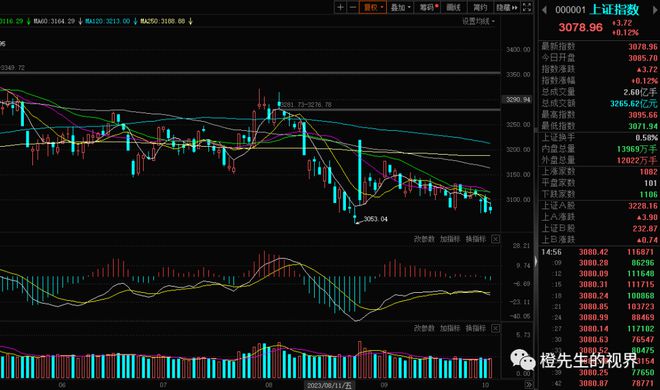Go to previous stock with left arrow
Image resolution: width=660 pixels, height=390 pixels.
(544, 9)
